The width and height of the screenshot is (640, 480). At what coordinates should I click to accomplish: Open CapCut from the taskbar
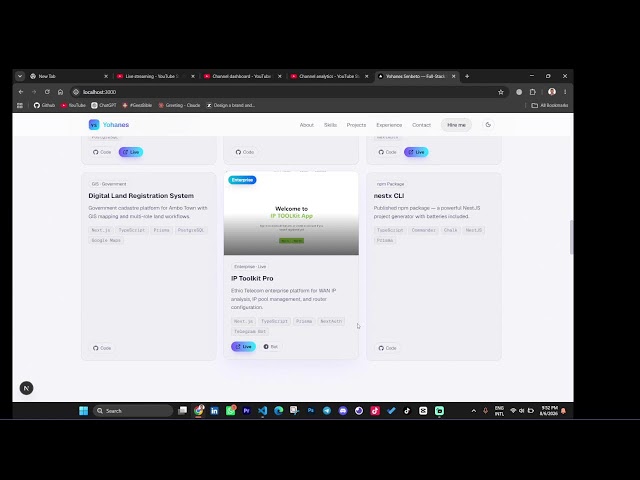[x=423, y=411]
